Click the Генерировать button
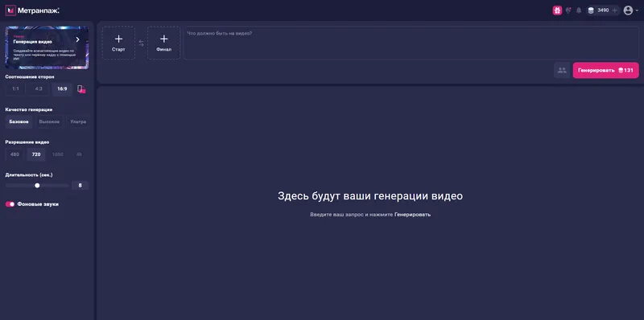Screen dimensions: 644x320 pyautogui.click(x=606, y=70)
